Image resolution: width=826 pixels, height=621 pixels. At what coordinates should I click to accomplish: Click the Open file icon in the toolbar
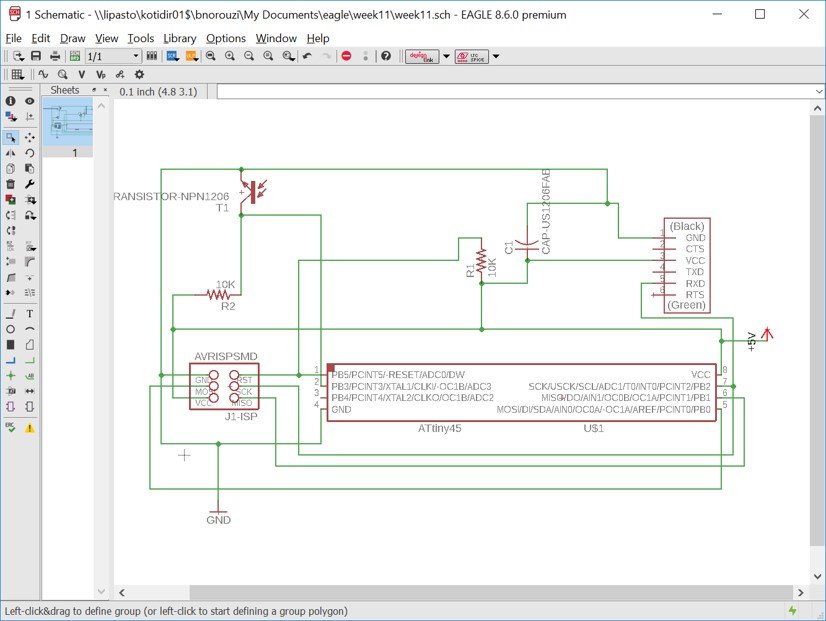pyautogui.click(x=18, y=56)
